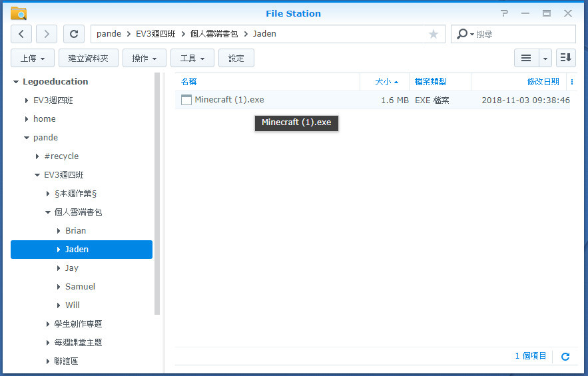The height and width of the screenshot is (376, 588).
Task: Expand the top-level EV3週四班 folder
Action: pyautogui.click(x=26, y=100)
